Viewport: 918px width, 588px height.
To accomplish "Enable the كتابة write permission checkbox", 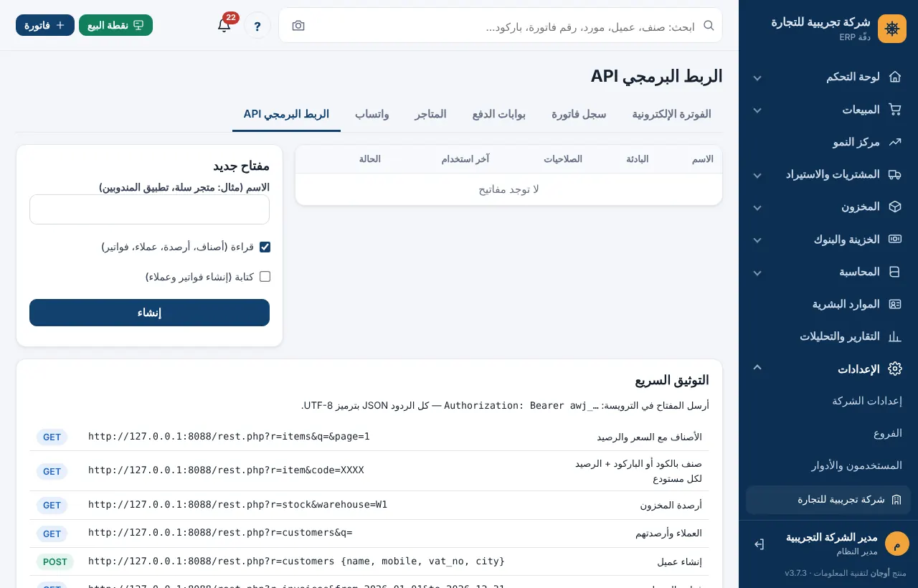I will [x=265, y=276].
